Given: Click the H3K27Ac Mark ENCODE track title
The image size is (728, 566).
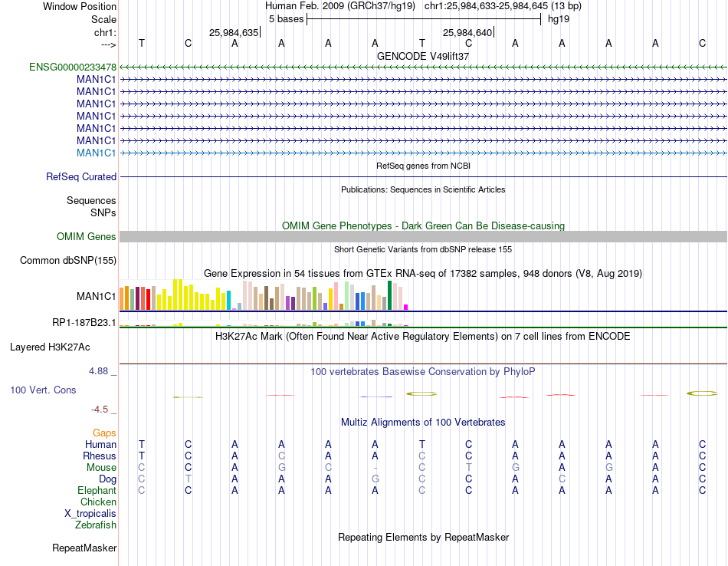Looking at the screenshot, I should tap(423, 337).
